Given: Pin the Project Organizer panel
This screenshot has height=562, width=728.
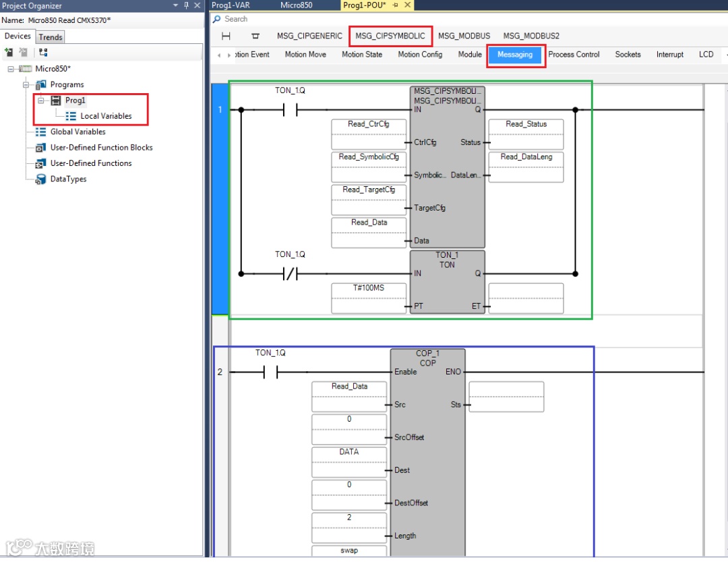Looking at the screenshot, I should (x=186, y=5).
